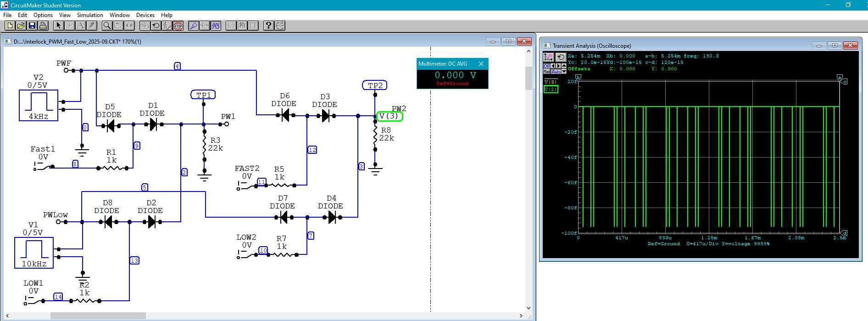Select the Arrow pointer tool

pos(59,26)
